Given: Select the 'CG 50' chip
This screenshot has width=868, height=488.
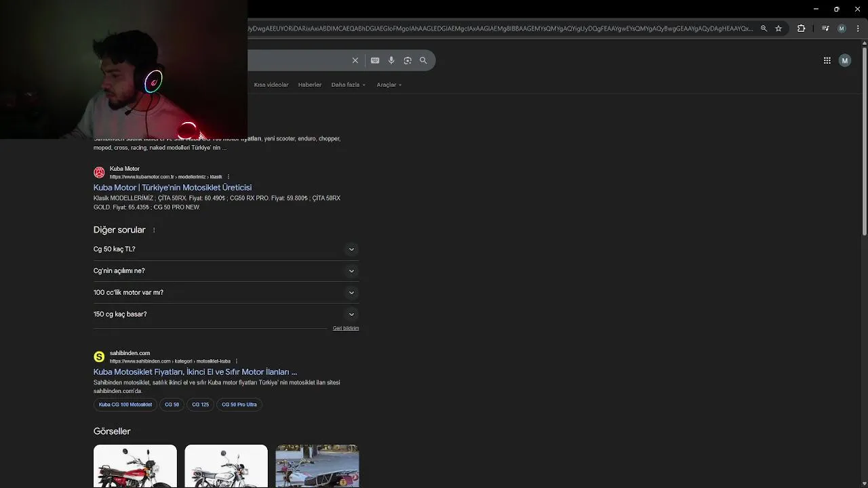Looking at the screenshot, I should [172, 405].
